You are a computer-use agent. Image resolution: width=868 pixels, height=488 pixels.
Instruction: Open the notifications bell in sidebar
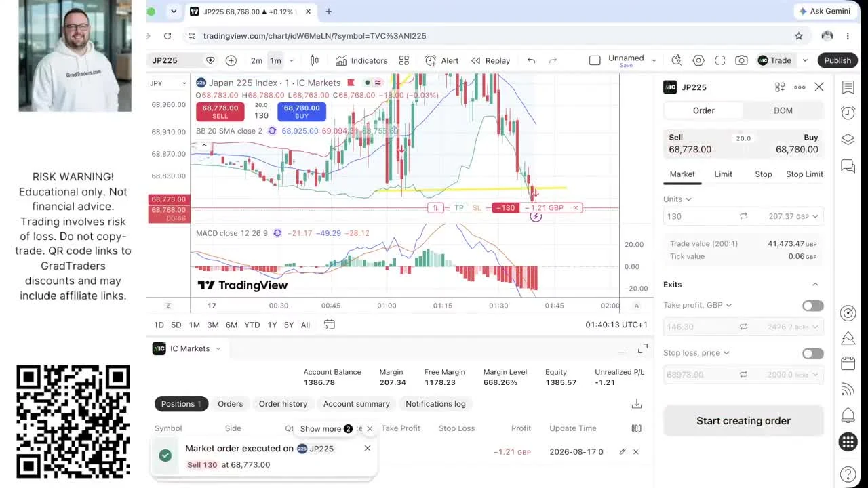click(848, 415)
